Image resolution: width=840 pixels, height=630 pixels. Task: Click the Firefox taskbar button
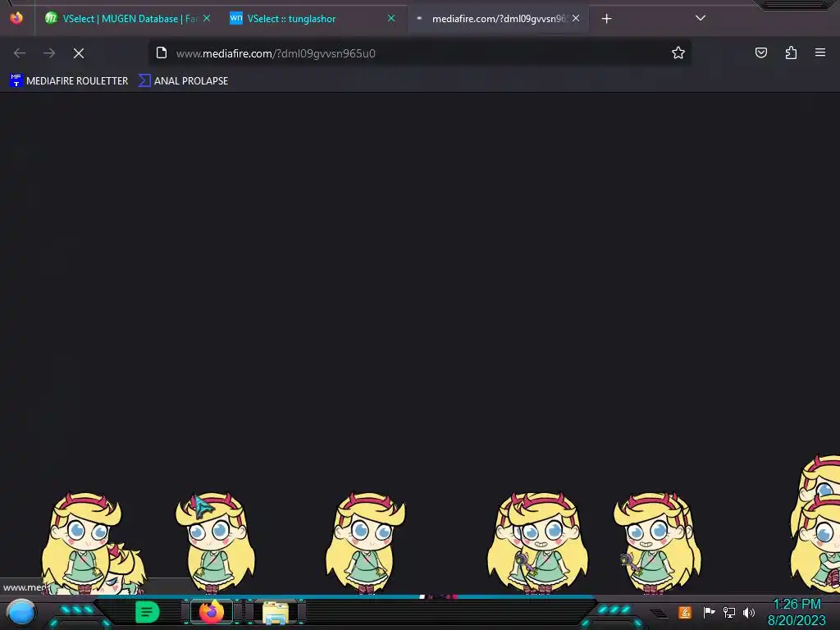click(x=212, y=612)
